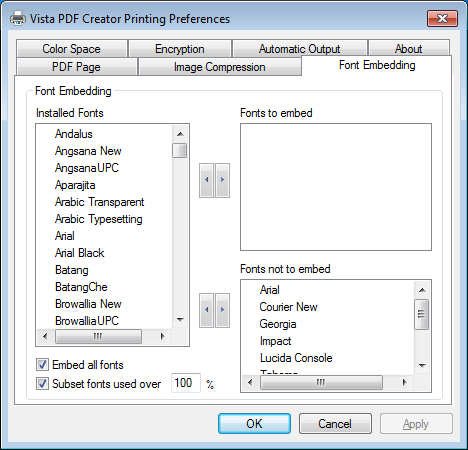Uncheck the Embed all fonts checkbox
468x450 pixels.
click(42, 365)
